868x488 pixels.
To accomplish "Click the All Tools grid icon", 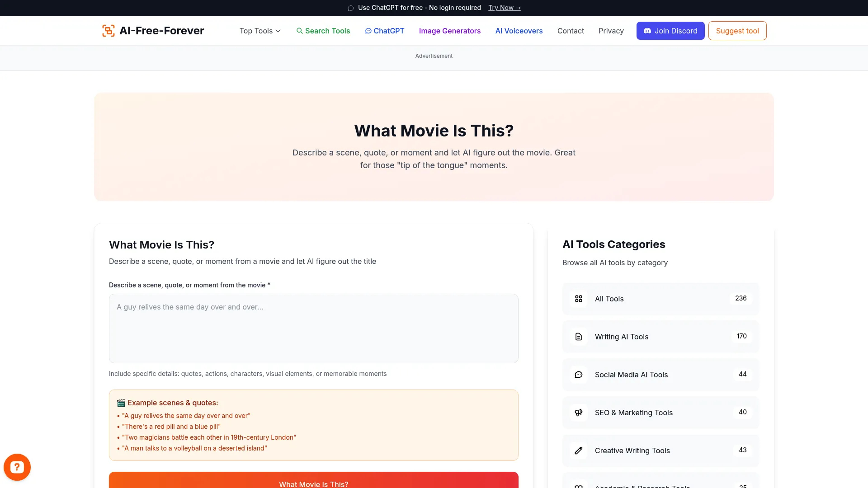I will click(579, 299).
